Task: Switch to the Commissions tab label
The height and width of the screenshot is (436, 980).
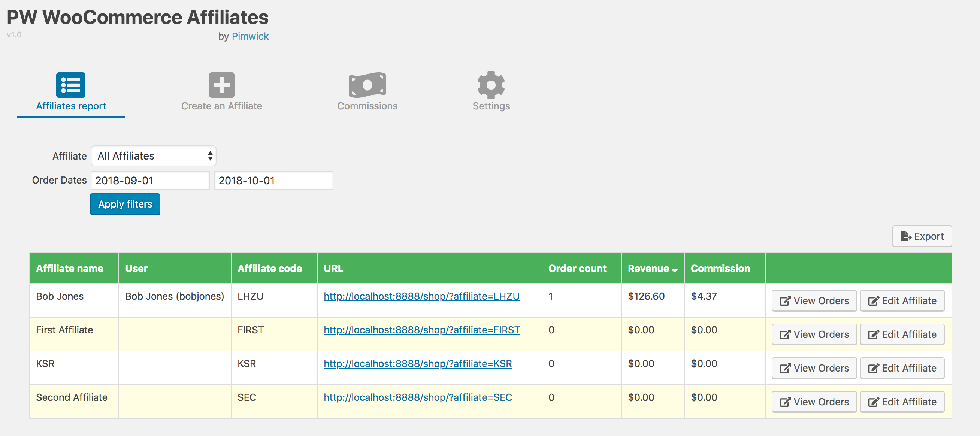Action: 367,106
